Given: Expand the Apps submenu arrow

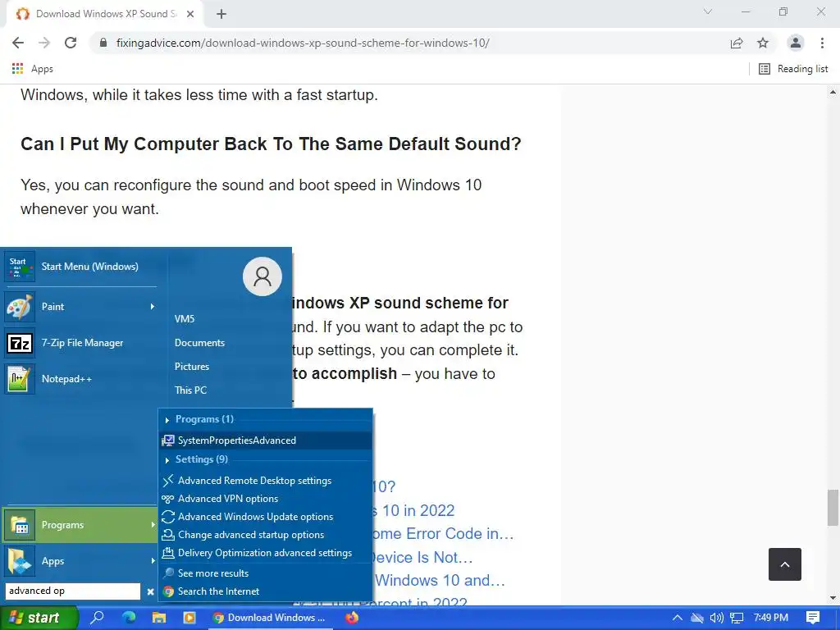Looking at the screenshot, I should pyautogui.click(x=153, y=561).
